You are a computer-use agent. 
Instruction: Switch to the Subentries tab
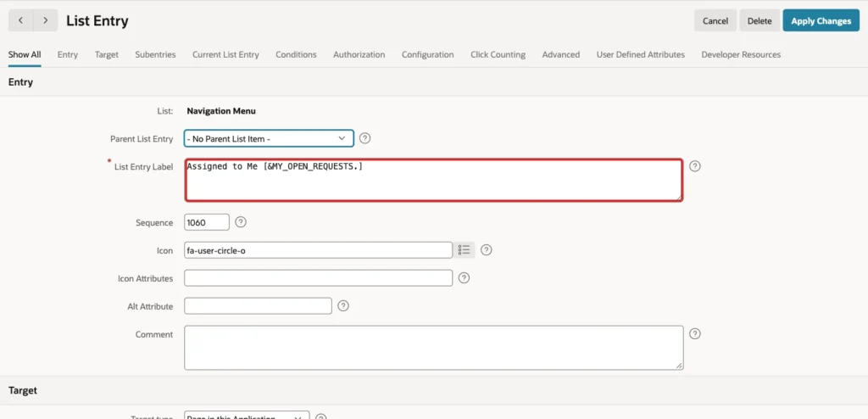tap(155, 54)
